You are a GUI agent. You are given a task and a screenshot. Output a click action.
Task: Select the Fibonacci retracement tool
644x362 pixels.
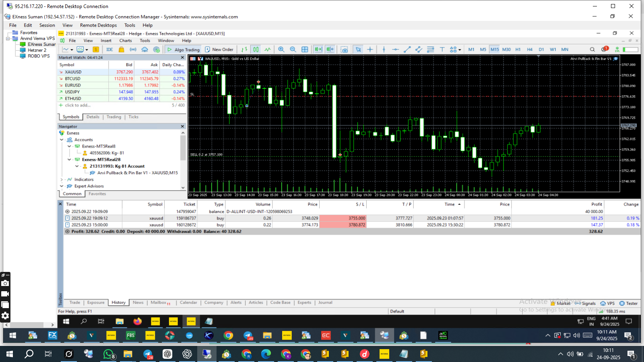[x=431, y=49]
